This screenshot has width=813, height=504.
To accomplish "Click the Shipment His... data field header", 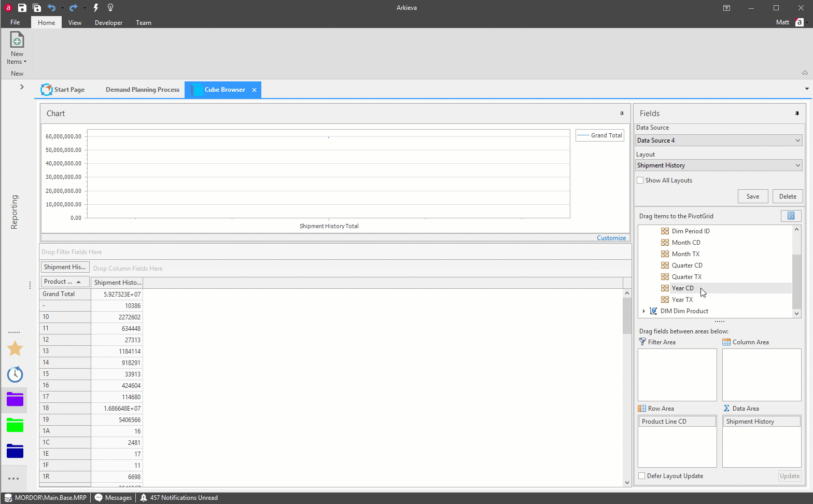I will [65, 267].
